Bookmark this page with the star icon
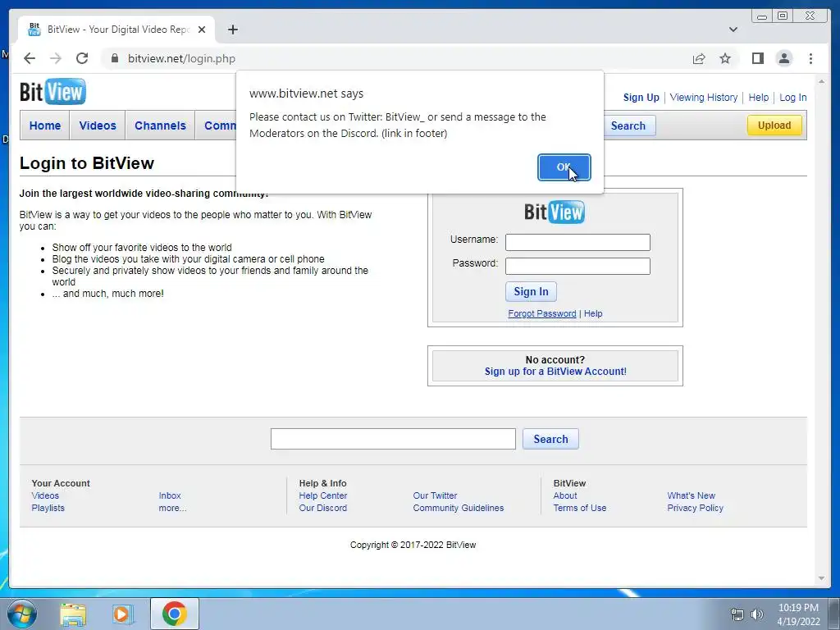840x630 pixels. (x=725, y=58)
